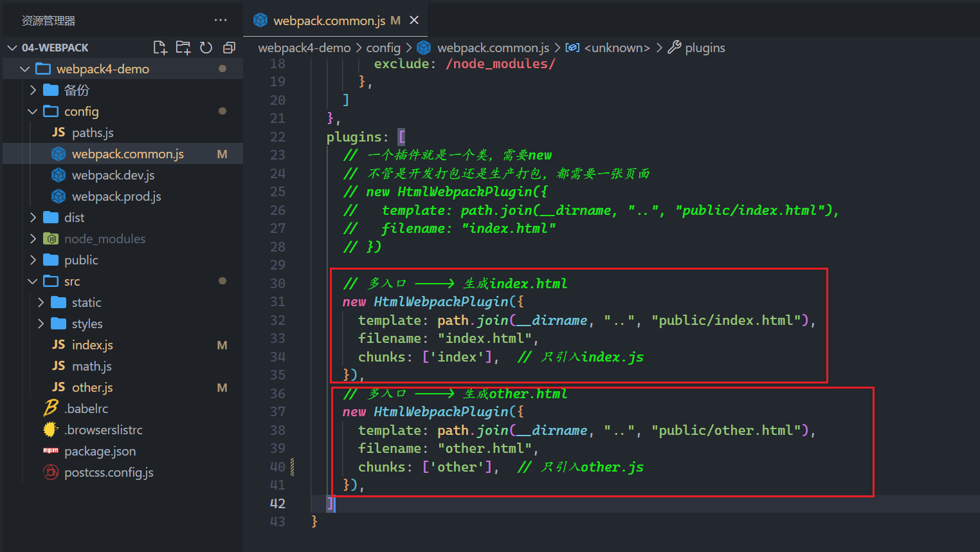Expand the node_modules folder
Image resolution: width=980 pixels, height=552 pixels.
(33, 239)
